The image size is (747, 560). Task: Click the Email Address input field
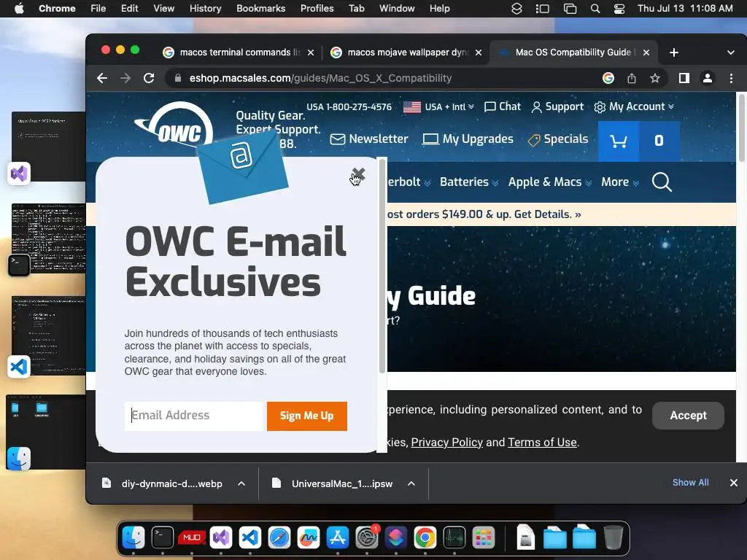tap(193, 416)
